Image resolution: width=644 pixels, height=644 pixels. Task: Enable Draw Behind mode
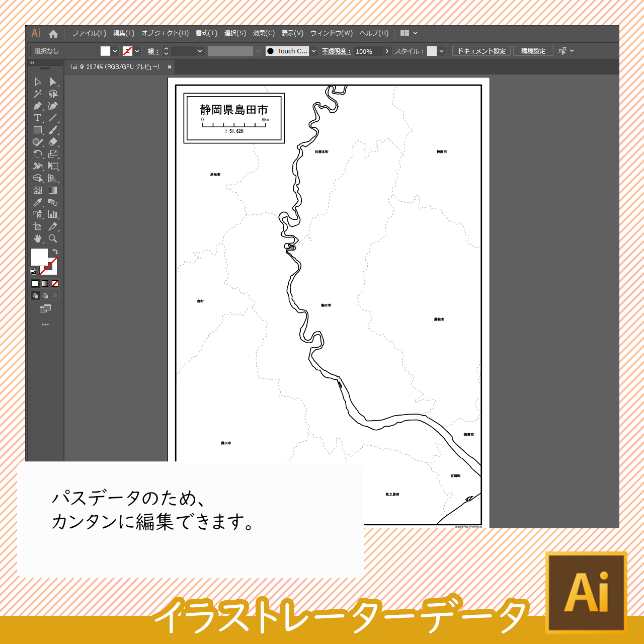[45, 296]
